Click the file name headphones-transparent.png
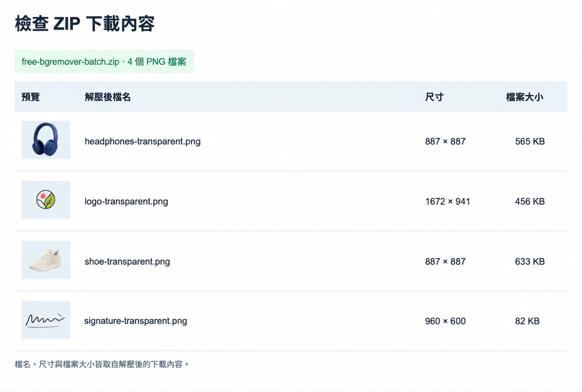 point(142,141)
